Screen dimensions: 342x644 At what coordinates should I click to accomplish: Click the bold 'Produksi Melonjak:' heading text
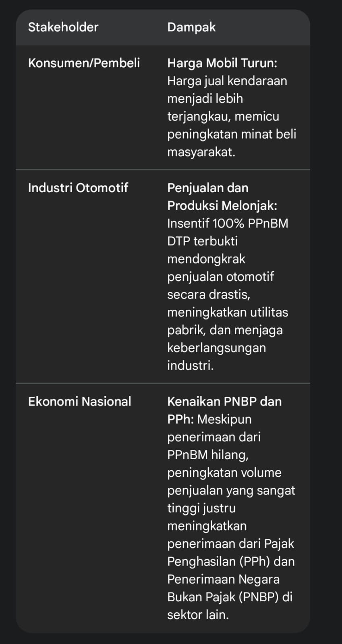tap(222, 205)
